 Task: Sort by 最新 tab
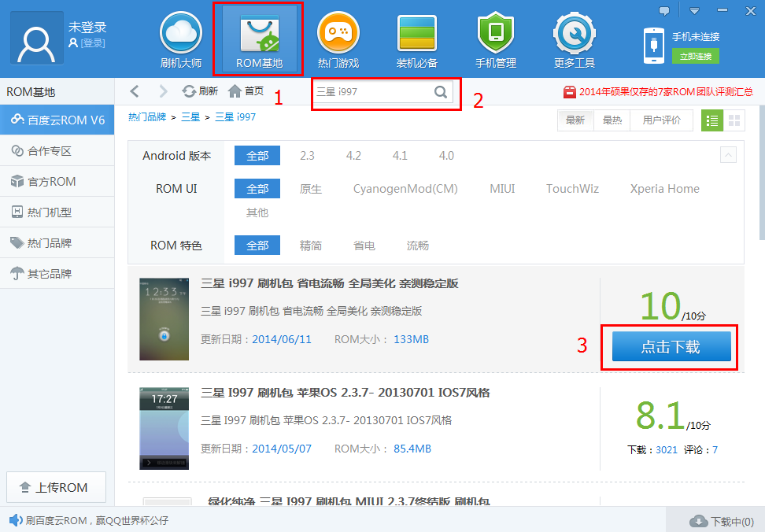pyautogui.click(x=575, y=120)
